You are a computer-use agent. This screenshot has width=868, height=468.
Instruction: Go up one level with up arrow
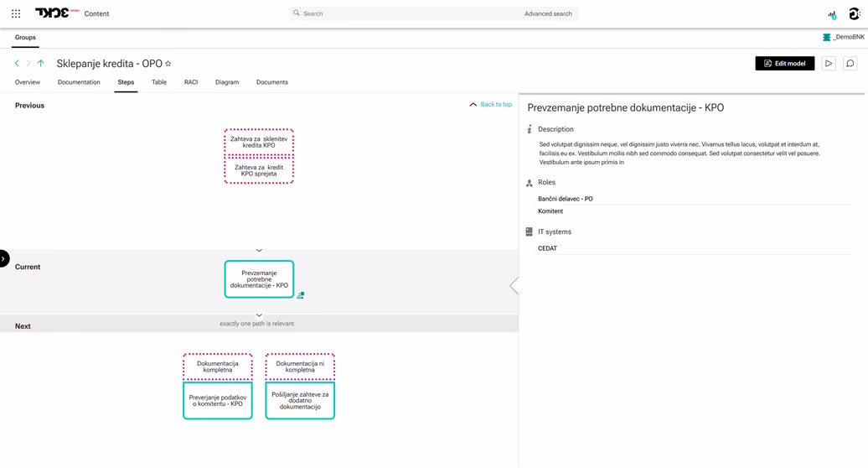click(40, 64)
